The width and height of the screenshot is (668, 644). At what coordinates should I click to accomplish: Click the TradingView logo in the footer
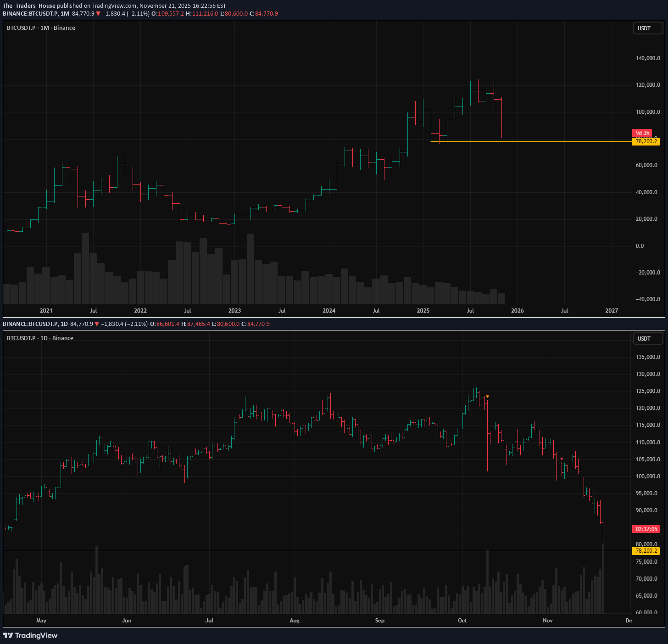coord(30,635)
